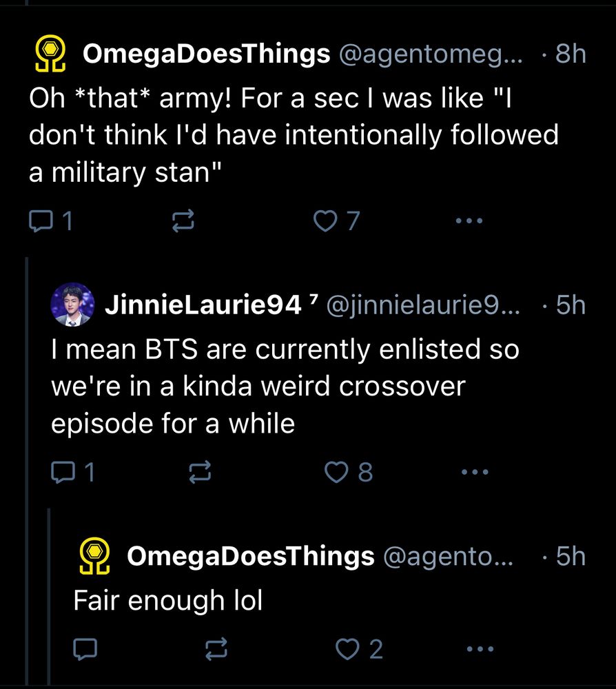Open more options on JinnieLaurie94's tweet
Image resolution: width=616 pixels, height=689 pixels.
click(474, 472)
